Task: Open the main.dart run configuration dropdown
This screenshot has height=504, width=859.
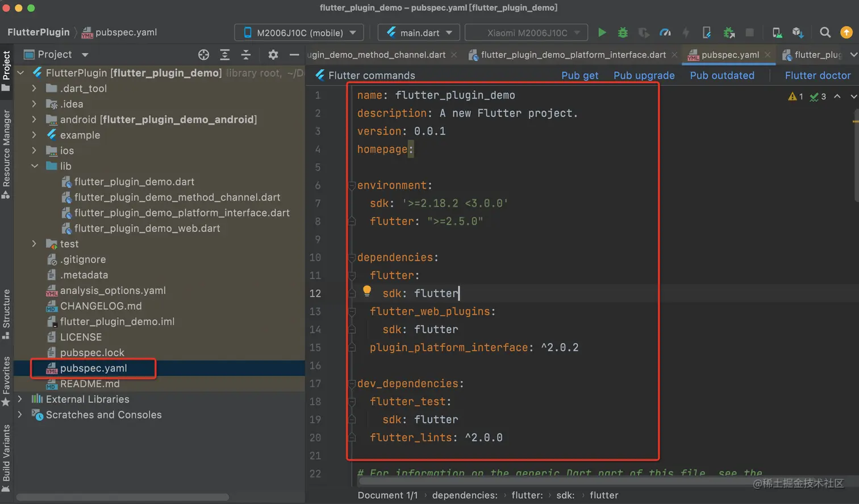Action: coord(419,32)
